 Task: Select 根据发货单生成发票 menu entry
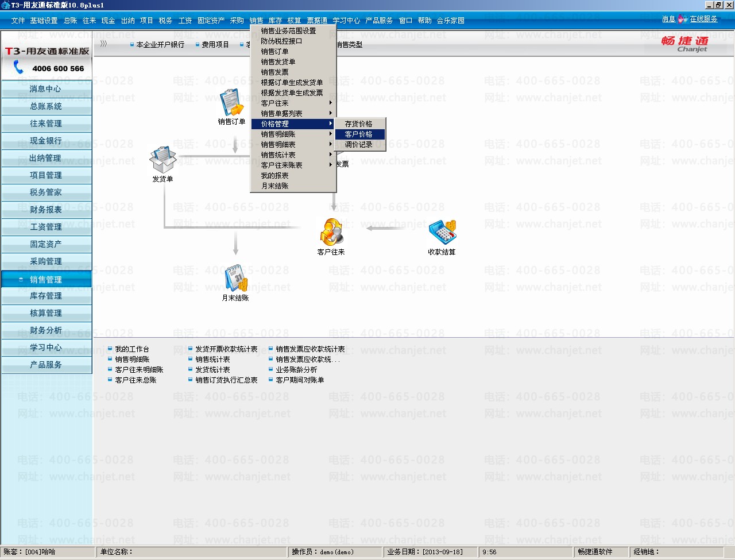pyautogui.click(x=293, y=93)
